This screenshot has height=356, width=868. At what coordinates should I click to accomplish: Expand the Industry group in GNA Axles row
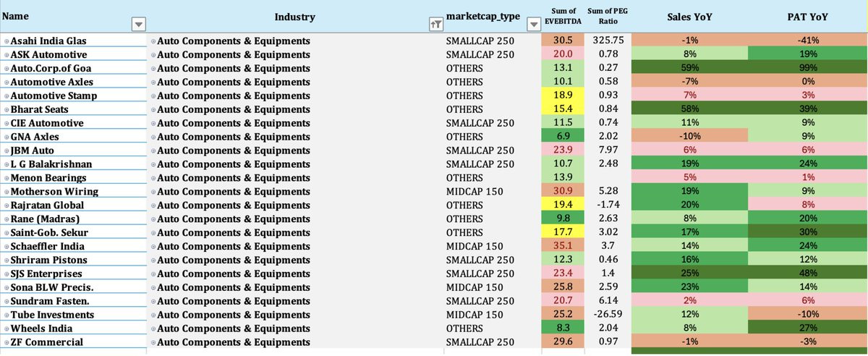tap(153, 137)
